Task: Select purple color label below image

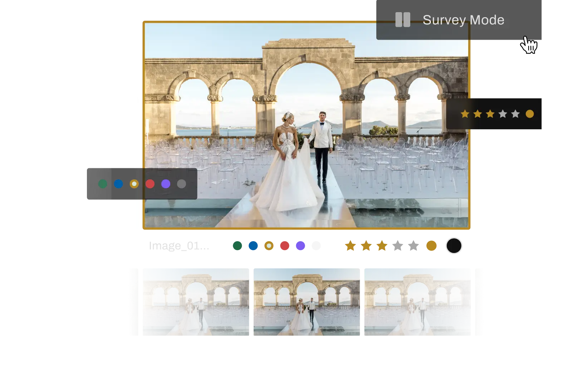Action: pyautogui.click(x=300, y=246)
